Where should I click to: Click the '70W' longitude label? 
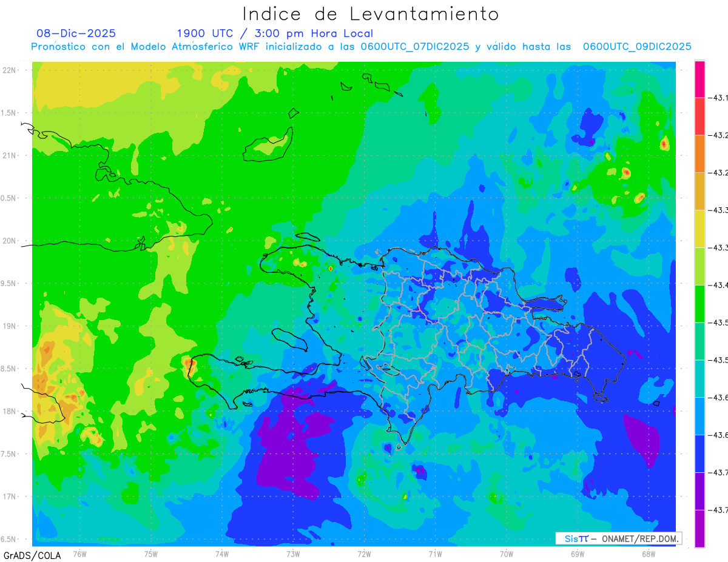pyautogui.click(x=506, y=554)
